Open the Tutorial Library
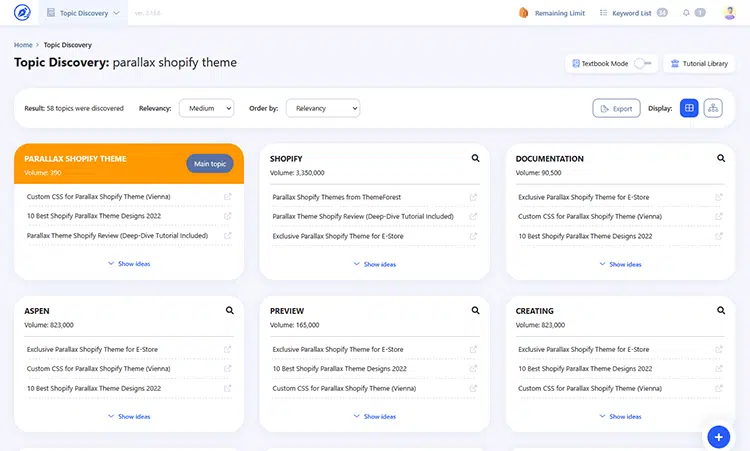Viewport: 750px width, 451px height. [699, 63]
